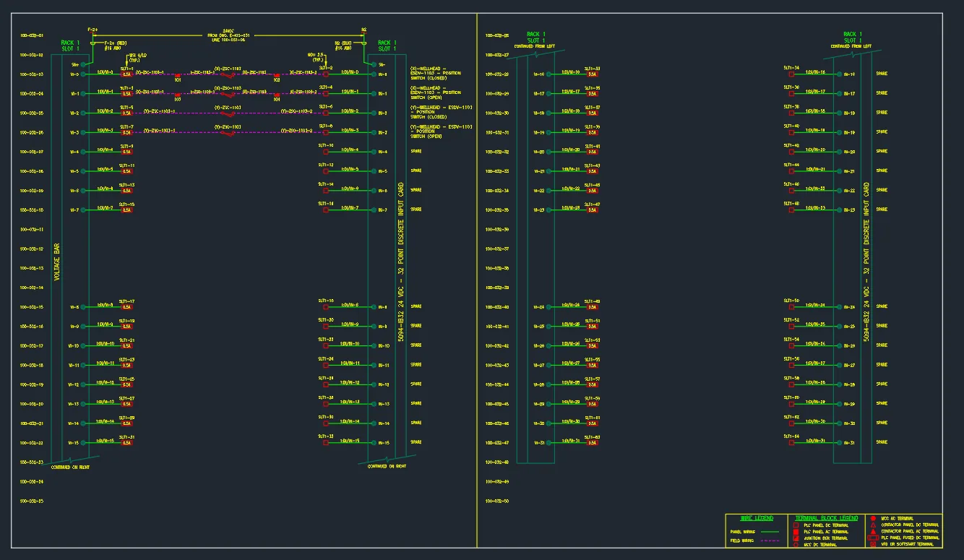The image size is (964, 560).
Task: Click line reference 100-032-03
Action: [32, 74]
